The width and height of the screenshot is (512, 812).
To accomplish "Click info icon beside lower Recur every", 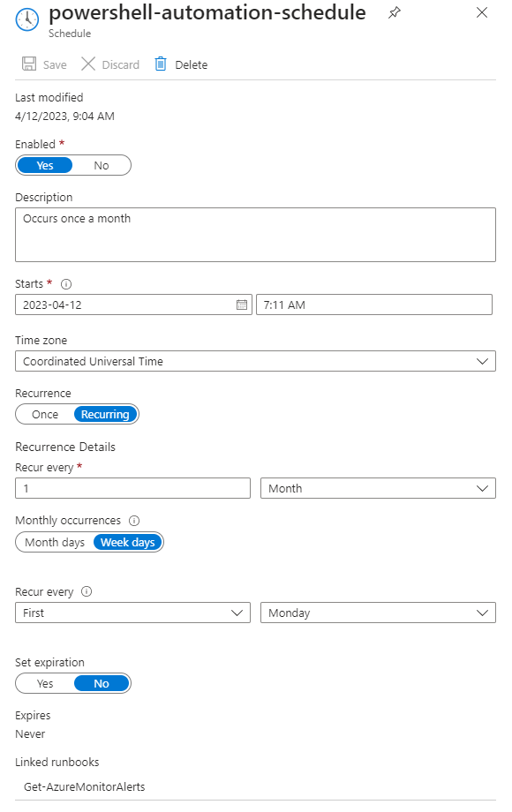I will (87, 591).
